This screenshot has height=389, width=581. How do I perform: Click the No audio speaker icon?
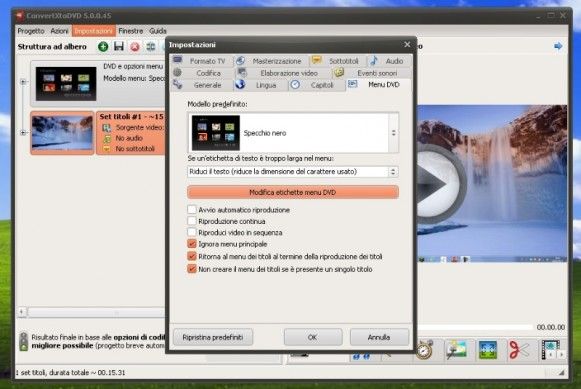point(107,139)
